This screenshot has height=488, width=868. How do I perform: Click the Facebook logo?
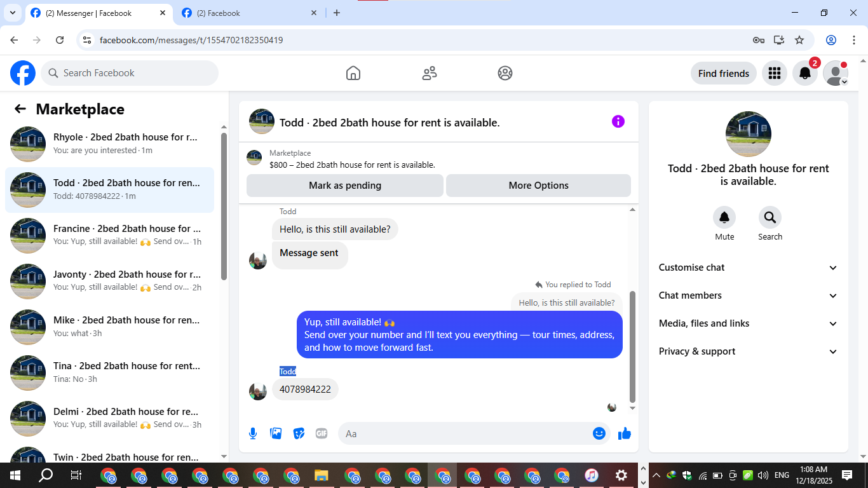23,73
